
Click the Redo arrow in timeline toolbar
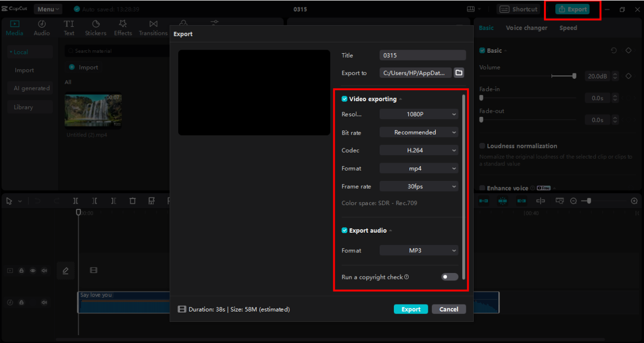[x=56, y=201]
